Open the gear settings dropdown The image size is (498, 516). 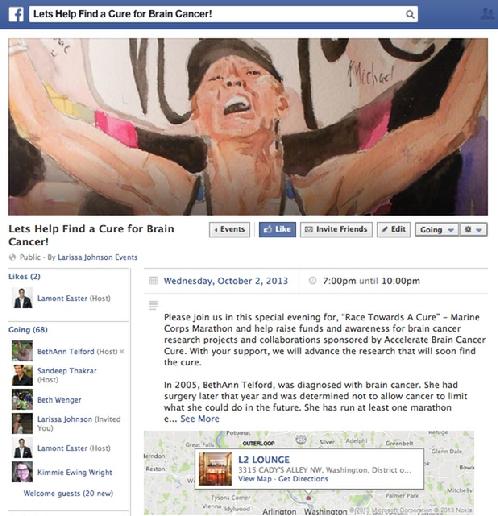(x=473, y=230)
